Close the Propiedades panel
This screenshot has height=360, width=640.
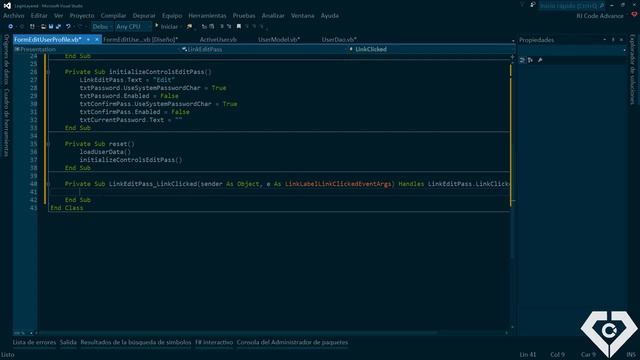pyautogui.click(x=622, y=40)
